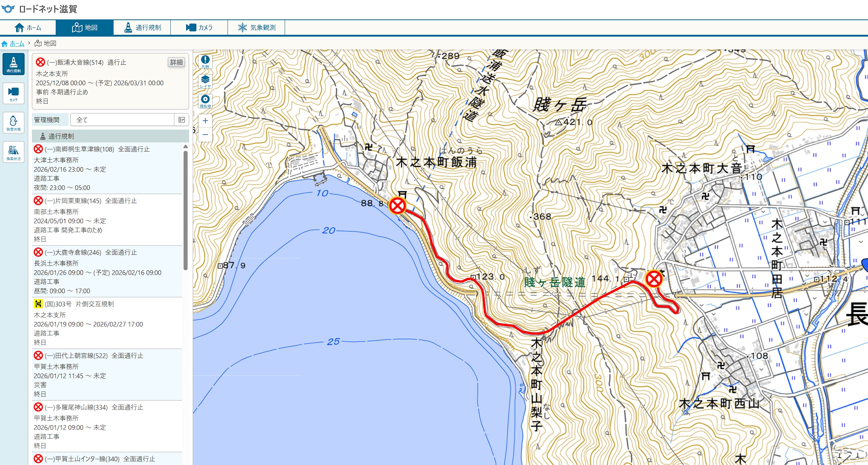Screen dimensions: 868x465
Task: Zoom in the map with plus button
Action: pos(205,120)
